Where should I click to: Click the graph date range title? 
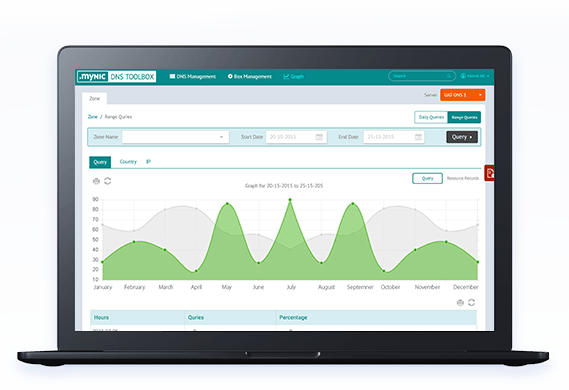(284, 186)
